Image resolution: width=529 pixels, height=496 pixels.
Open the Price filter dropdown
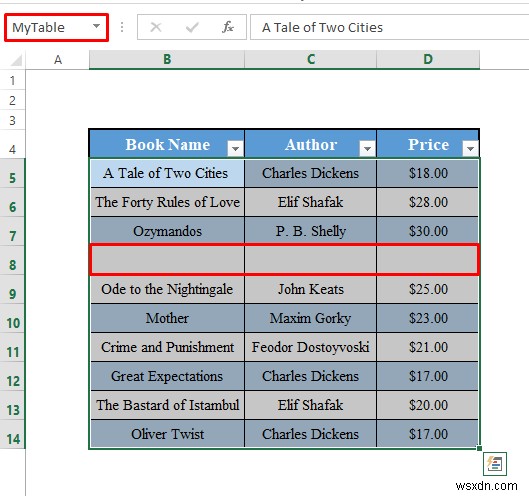pyautogui.click(x=470, y=148)
